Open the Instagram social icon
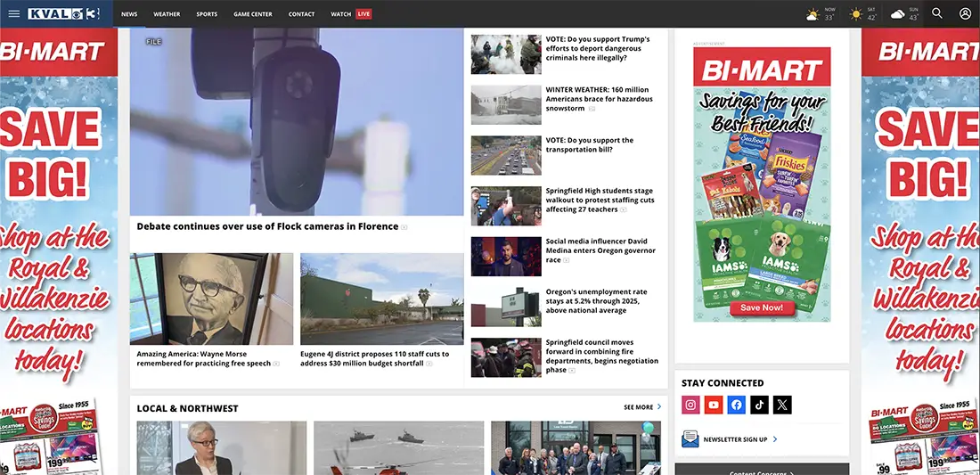This screenshot has height=475, width=980. 690,405
